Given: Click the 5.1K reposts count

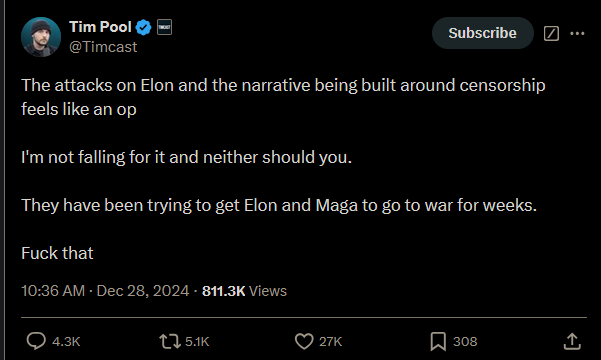Looking at the screenshot, I should pos(197,342).
